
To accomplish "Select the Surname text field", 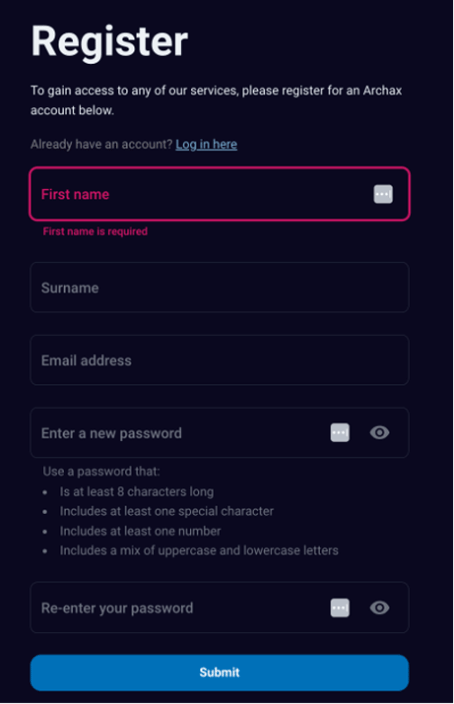I will (220, 287).
